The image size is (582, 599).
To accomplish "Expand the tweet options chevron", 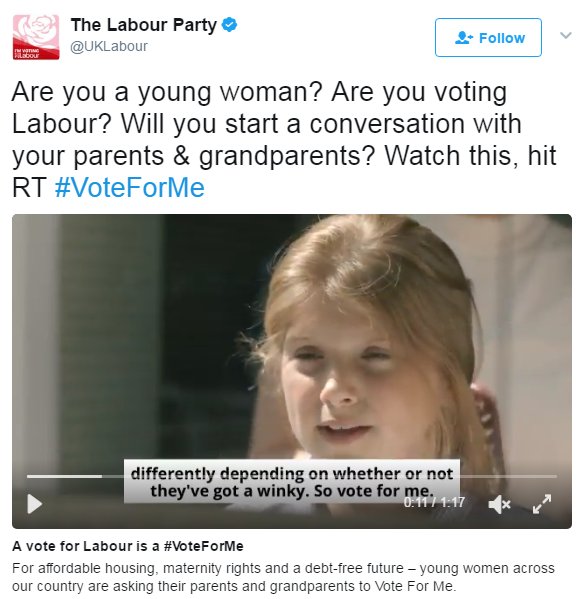I will (x=566, y=36).
